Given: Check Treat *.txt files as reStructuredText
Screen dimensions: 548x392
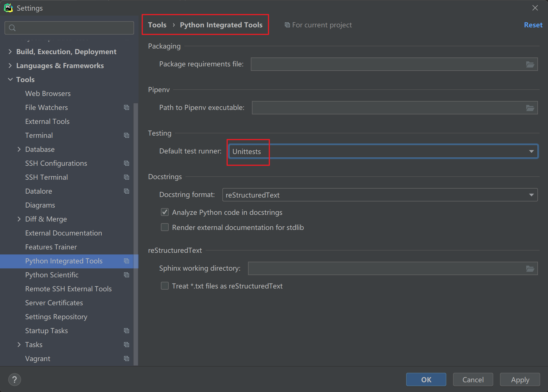Looking at the screenshot, I should (165, 286).
